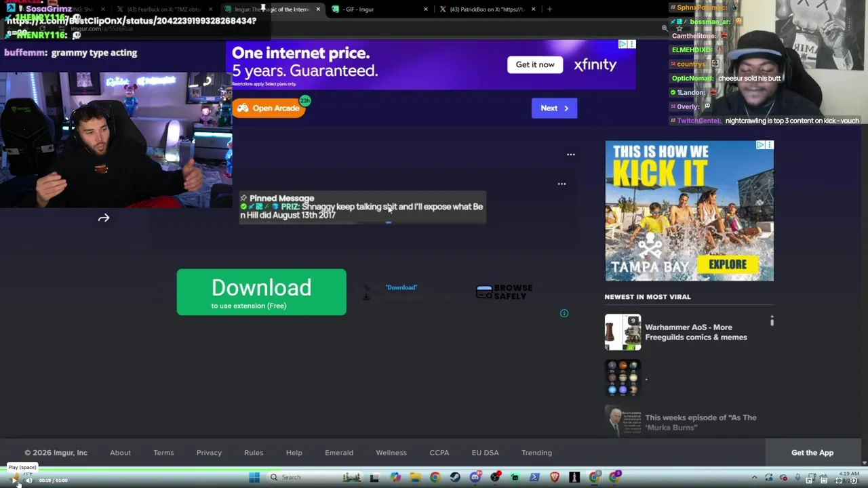Open the Rules footer link
The width and height of the screenshot is (868, 488).
tap(254, 453)
